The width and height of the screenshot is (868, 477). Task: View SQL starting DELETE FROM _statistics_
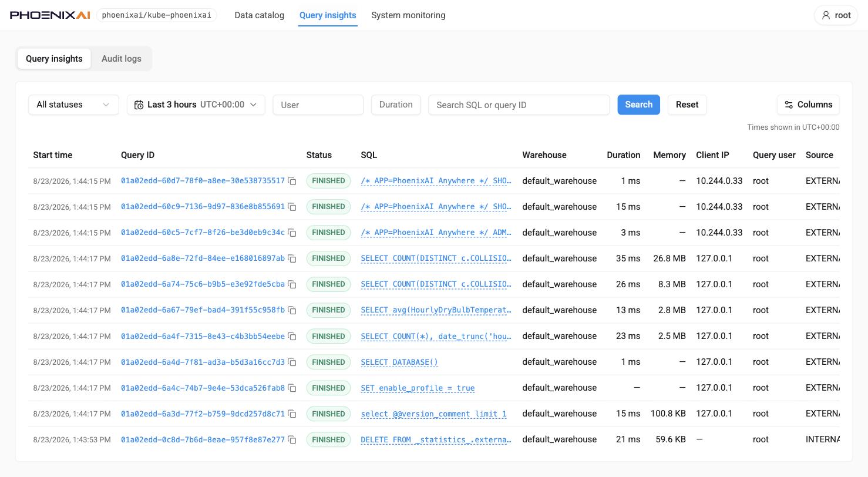pyautogui.click(x=436, y=439)
